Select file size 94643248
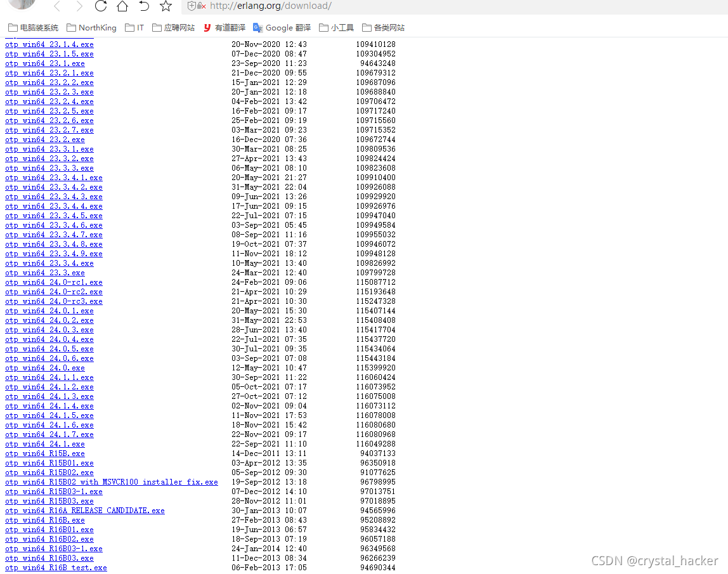728x574 pixels. point(378,63)
